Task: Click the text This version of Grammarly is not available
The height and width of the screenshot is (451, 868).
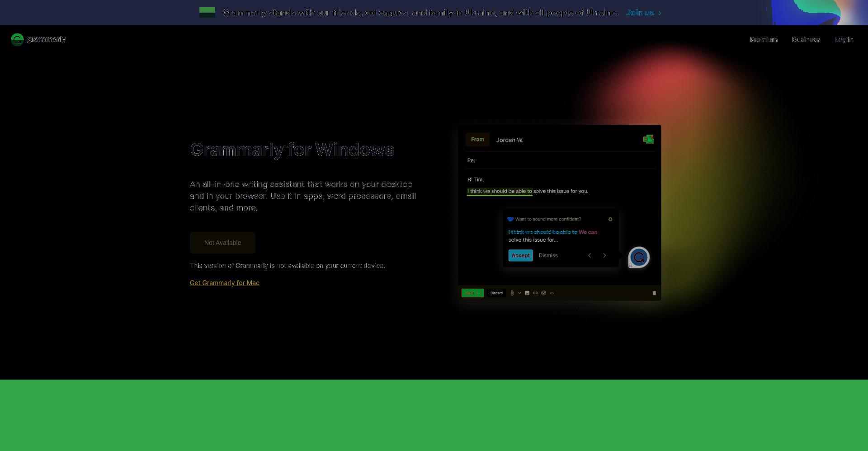Action: 288,266
